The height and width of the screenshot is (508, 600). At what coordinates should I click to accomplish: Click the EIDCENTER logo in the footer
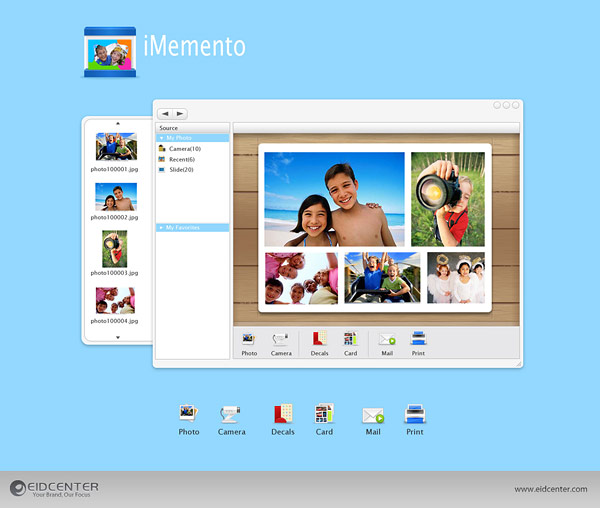(54, 488)
